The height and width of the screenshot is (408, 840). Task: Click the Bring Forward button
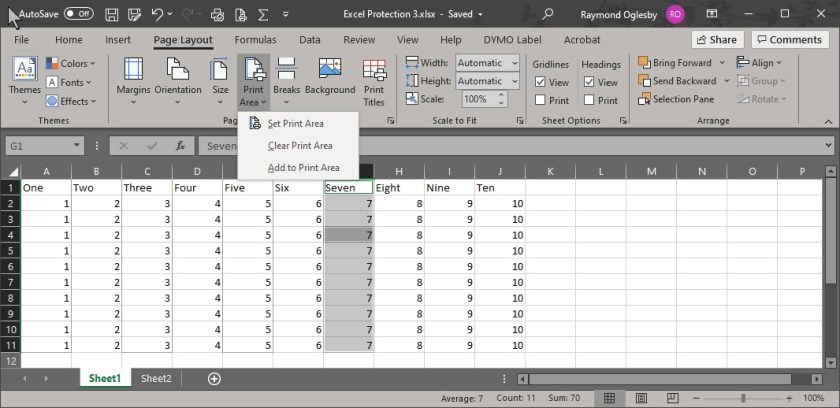pyautogui.click(x=677, y=63)
